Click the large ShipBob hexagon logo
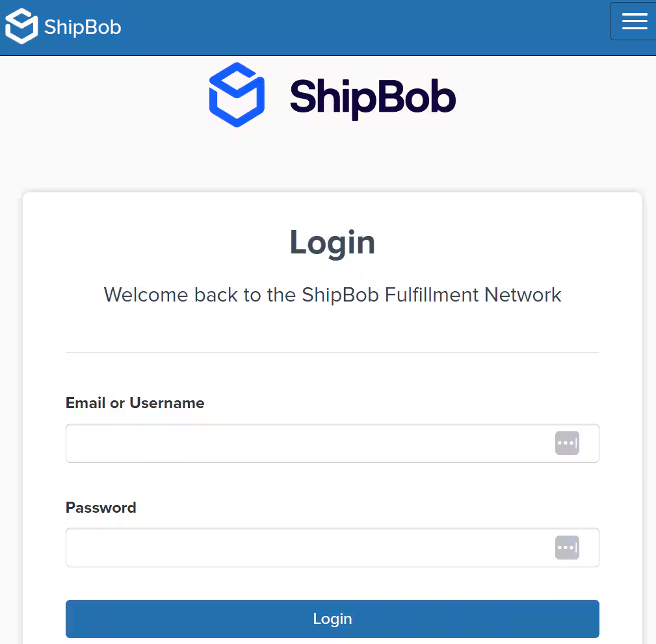This screenshot has width=656, height=644. (237, 95)
